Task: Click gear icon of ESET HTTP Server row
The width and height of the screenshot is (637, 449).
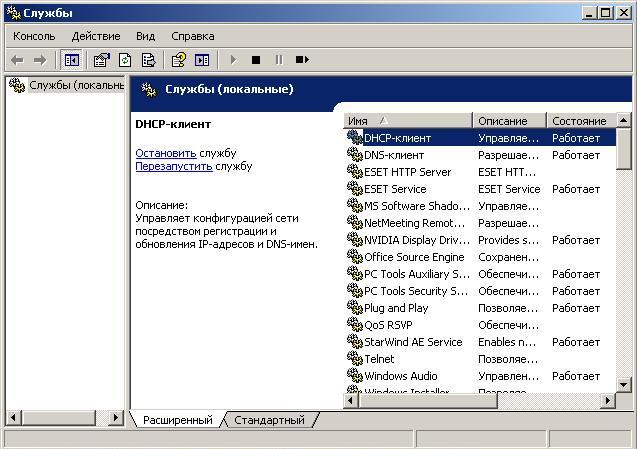Action: pos(355,171)
